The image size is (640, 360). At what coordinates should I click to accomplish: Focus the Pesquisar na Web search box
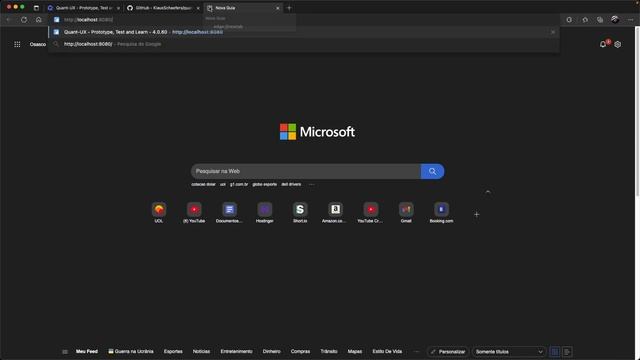click(306, 171)
